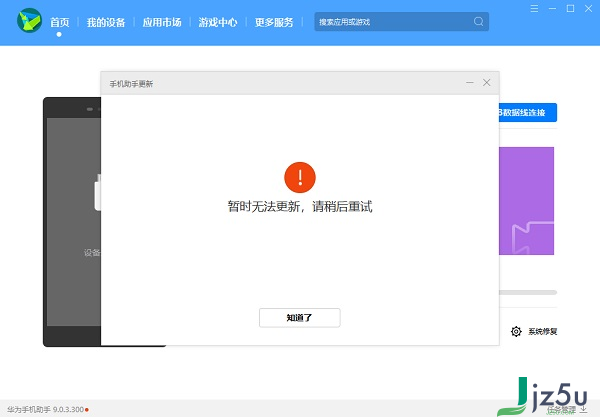Maximize the main HiSuite window
This screenshot has height=417, width=600.
click(570, 8)
